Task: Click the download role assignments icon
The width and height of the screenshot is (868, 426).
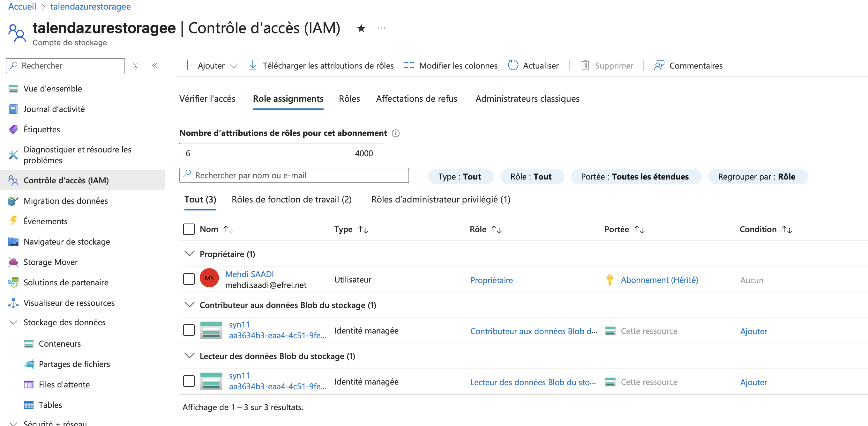Action: [252, 65]
